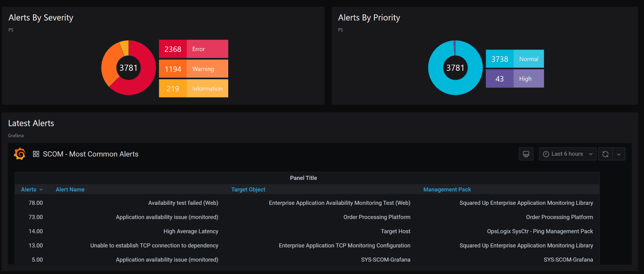Click Application availability issue for Order Processing Platform
Image resolution: width=644 pixels, height=274 pixels.
coord(167,217)
